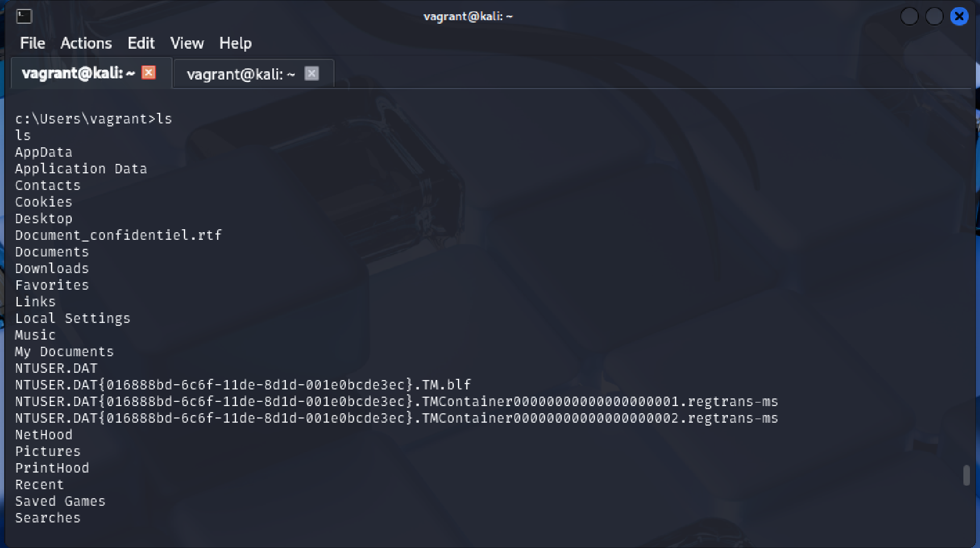
Task: Close the terminal window with blue X button
Action: pos(959,16)
